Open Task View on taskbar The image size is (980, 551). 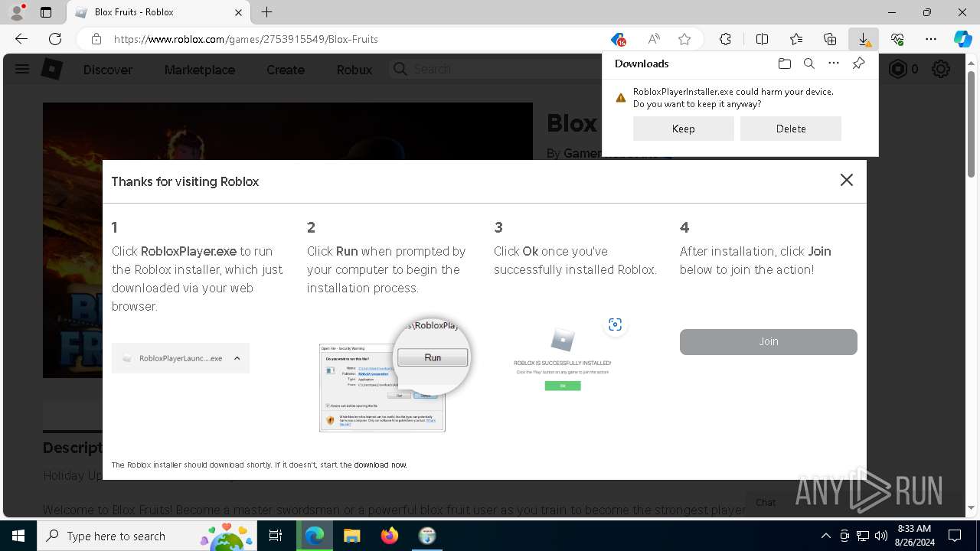(x=276, y=536)
